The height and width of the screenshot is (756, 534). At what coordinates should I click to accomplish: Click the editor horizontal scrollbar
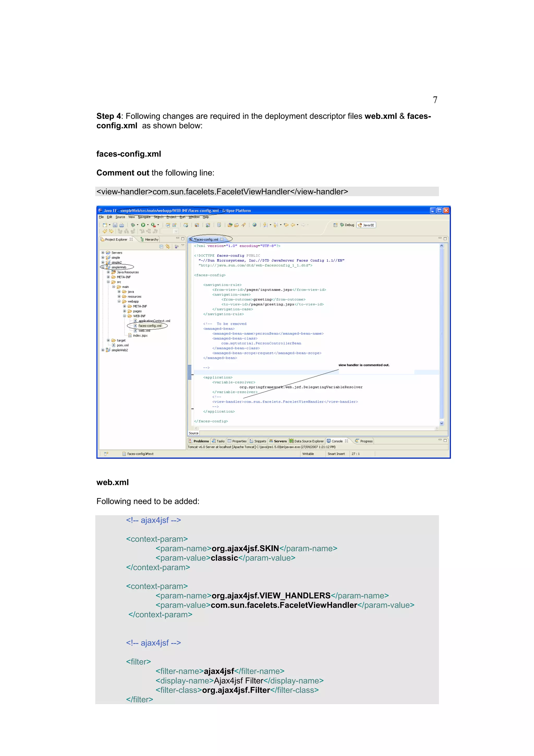coord(316,428)
